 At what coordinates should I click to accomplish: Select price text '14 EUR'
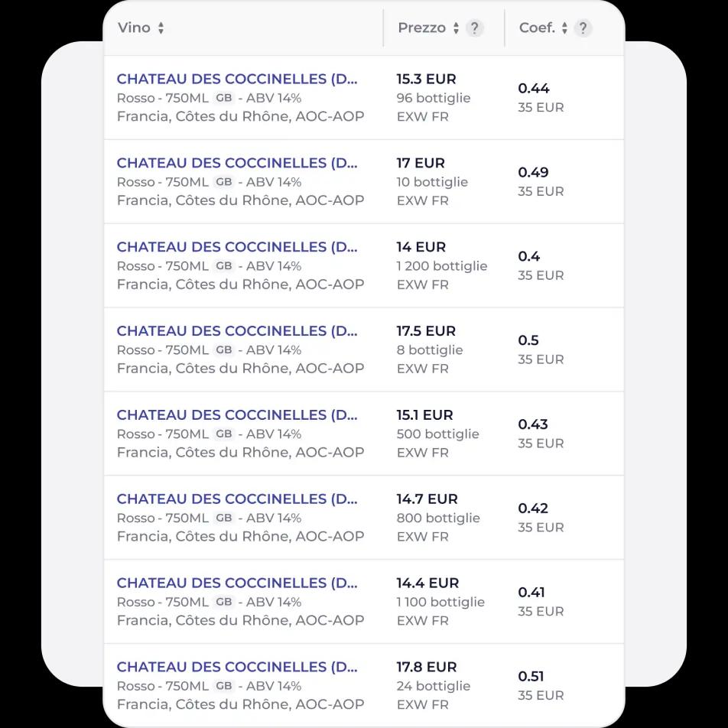[x=421, y=247]
